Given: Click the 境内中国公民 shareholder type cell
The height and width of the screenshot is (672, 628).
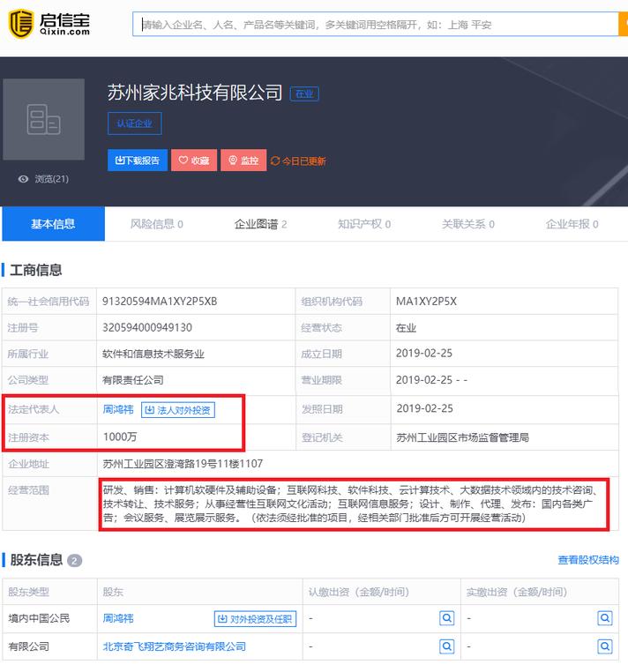Looking at the screenshot, I should tap(39, 618).
